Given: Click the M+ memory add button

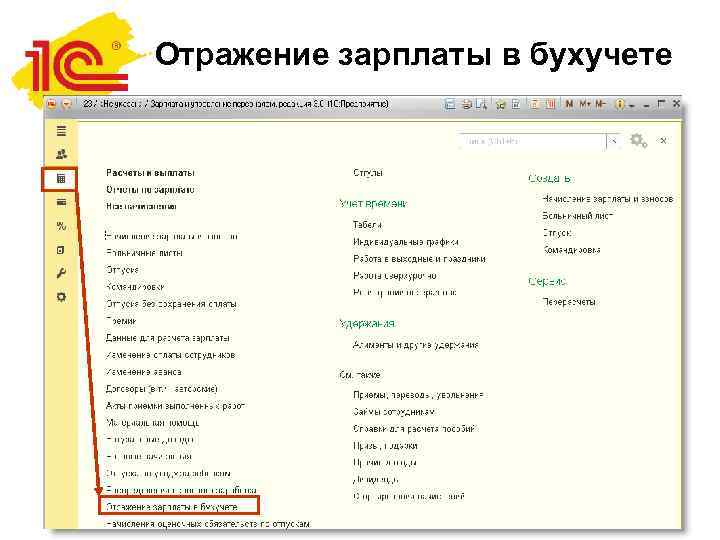Looking at the screenshot, I should tap(585, 104).
